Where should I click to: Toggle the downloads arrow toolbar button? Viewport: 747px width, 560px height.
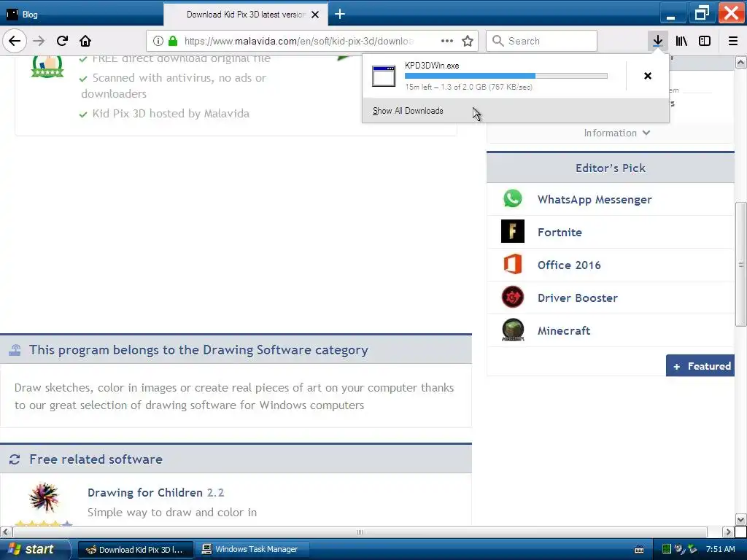point(658,41)
